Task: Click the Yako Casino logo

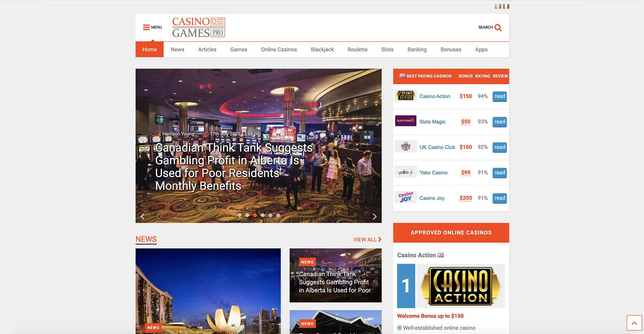Action: [x=406, y=172]
